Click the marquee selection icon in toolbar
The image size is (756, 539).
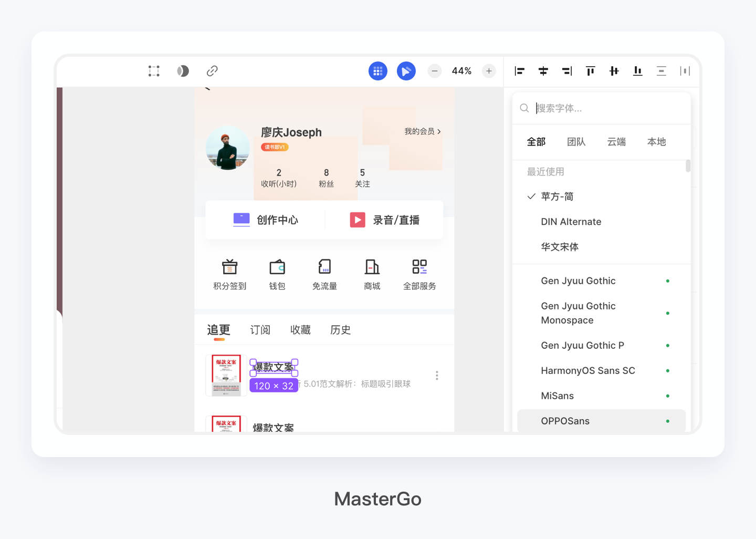pos(154,71)
